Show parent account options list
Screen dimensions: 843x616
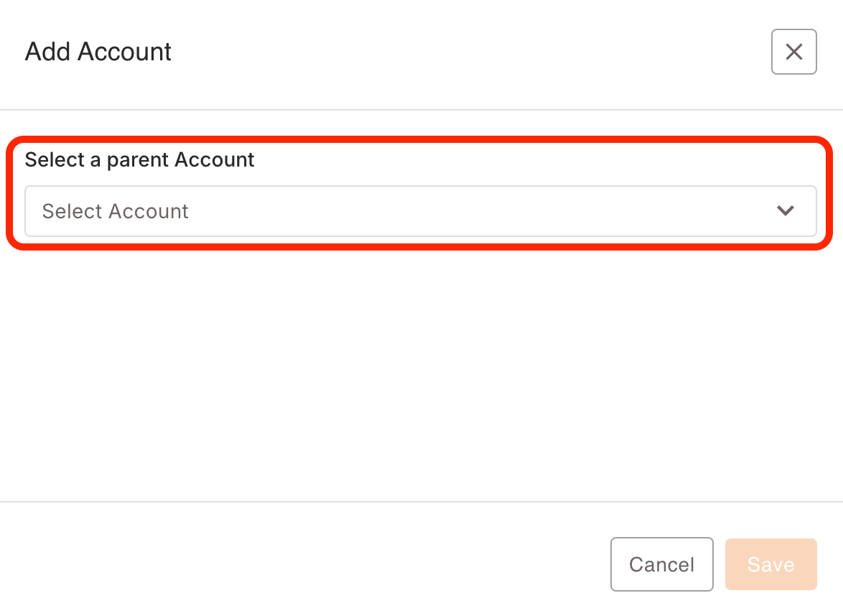[x=421, y=210]
